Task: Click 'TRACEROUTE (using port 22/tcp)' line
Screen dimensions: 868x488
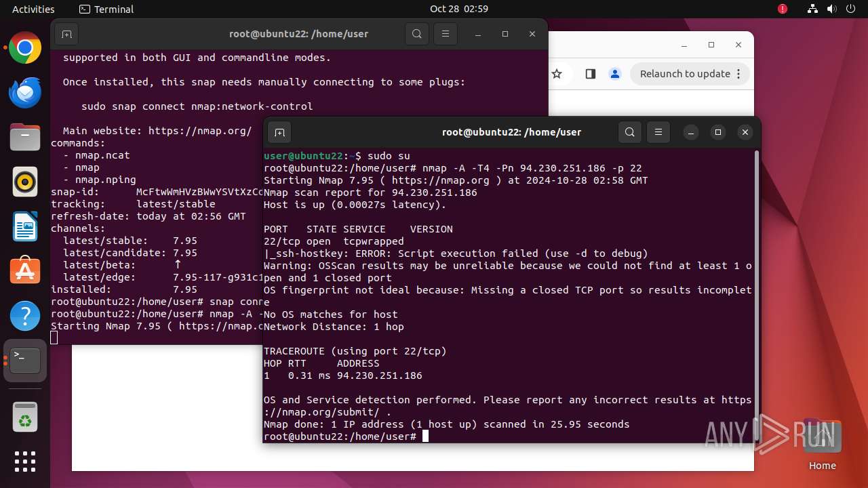Action: pos(355,351)
